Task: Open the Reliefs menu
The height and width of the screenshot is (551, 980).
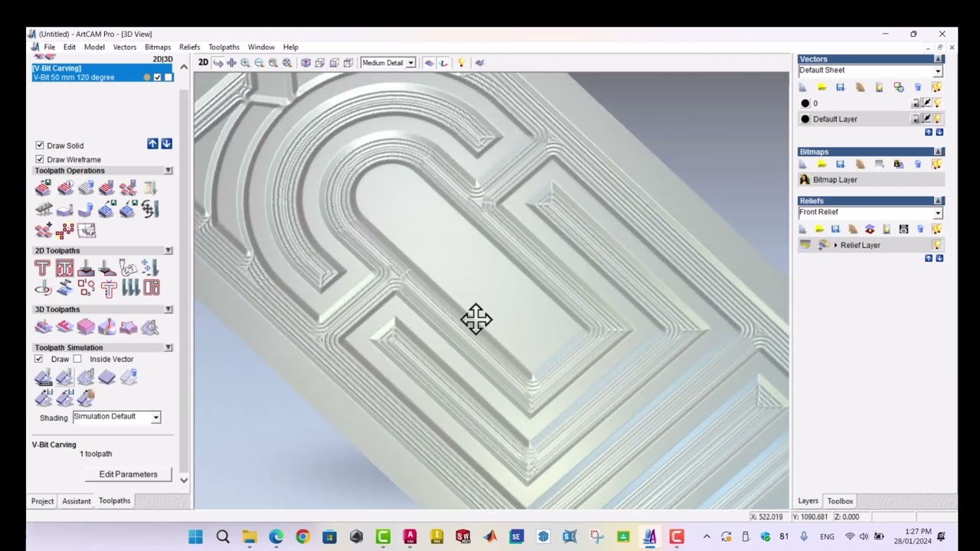Action: (189, 47)
